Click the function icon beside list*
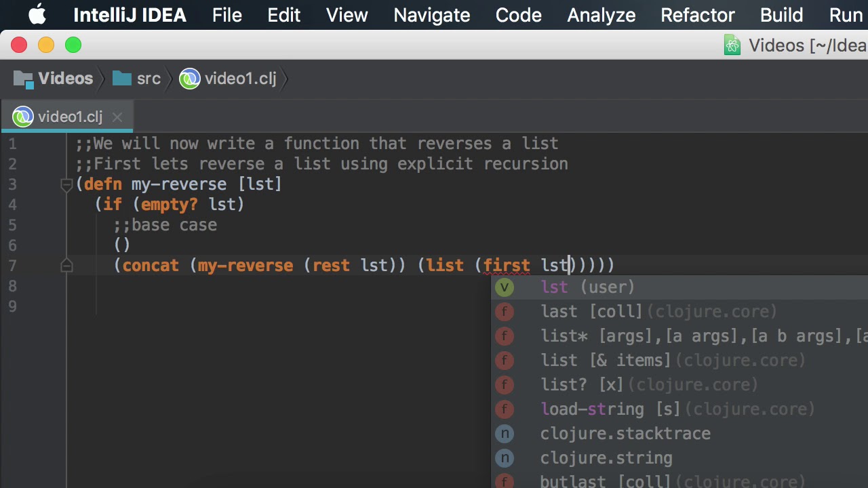 coord(505,336)
